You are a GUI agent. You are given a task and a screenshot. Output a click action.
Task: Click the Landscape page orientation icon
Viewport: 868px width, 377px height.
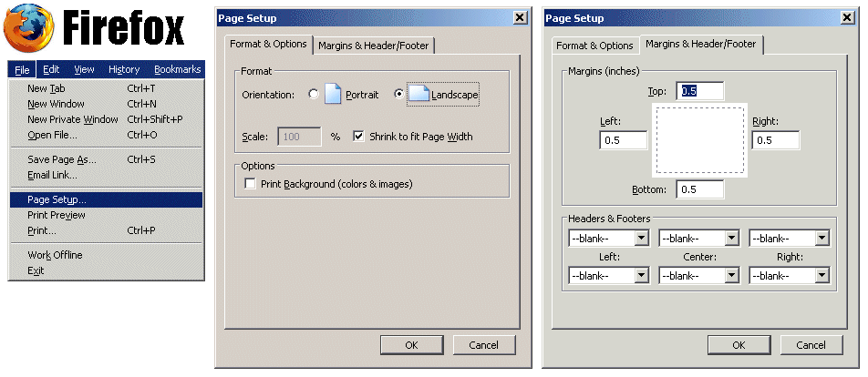click(418, 94)
